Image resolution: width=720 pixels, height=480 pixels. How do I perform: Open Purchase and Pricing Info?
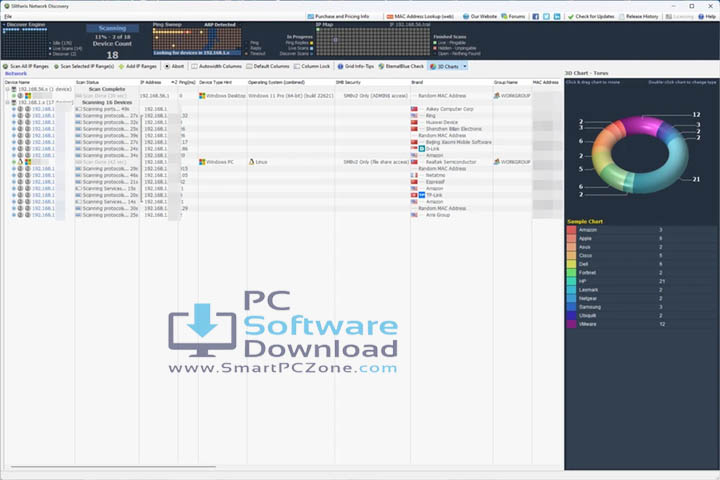coord(338,17)
